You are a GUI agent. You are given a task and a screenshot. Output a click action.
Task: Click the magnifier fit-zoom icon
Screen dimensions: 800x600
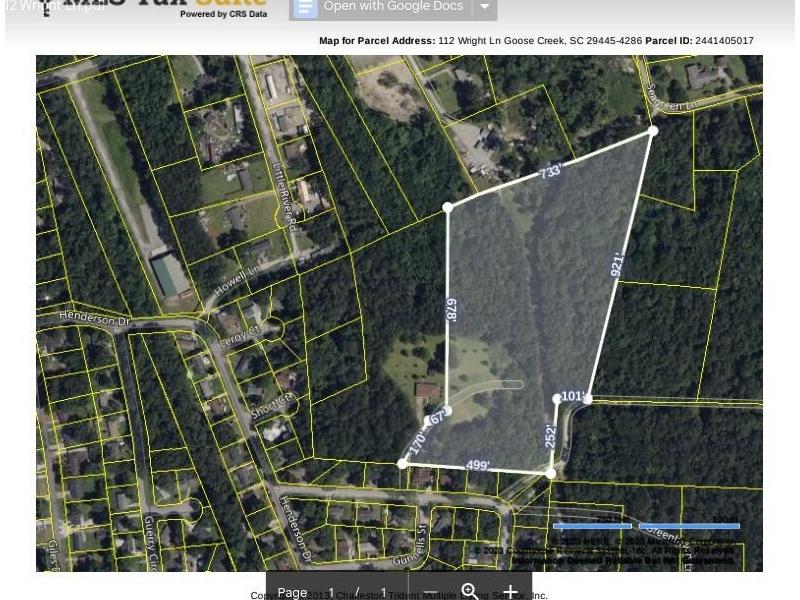[470, 592]
